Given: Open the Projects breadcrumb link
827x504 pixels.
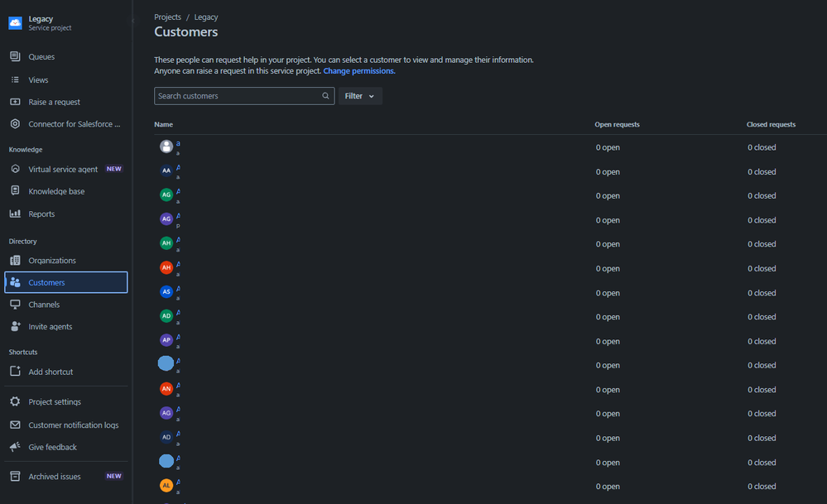Looking at the screenshot, I should pyautogui.click(x=167, y=17).
